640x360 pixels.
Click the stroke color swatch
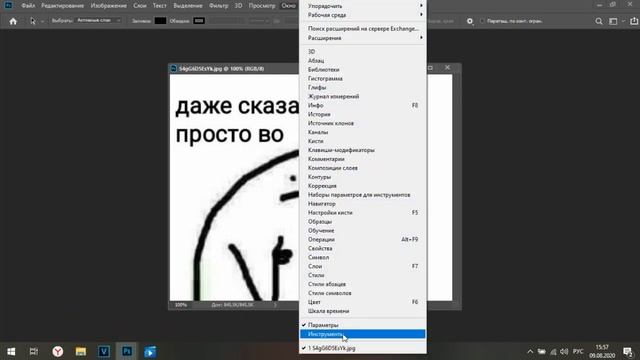tap(199, 21)
